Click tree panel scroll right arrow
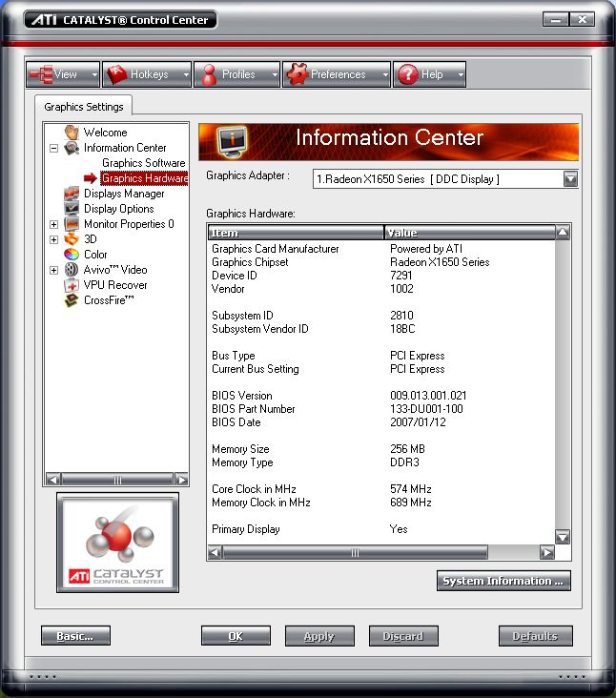This screenshot has height=698, width=616. tap(181, 480)
